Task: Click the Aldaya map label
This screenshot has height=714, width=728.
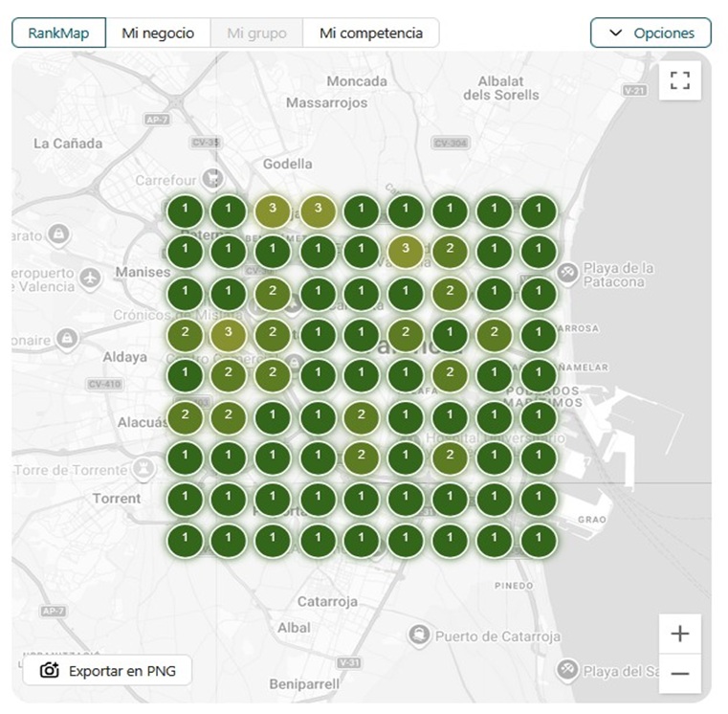Action: tap(125, 357)
